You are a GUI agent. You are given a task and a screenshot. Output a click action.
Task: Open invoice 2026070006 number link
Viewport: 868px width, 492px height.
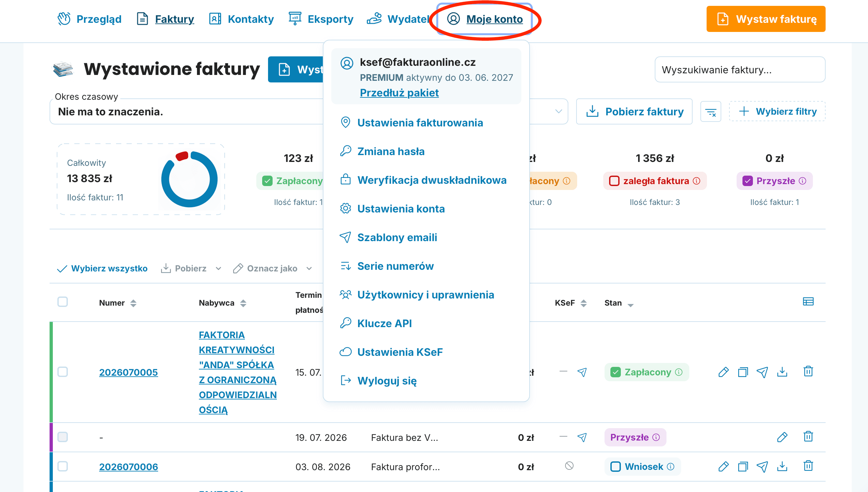coord(128,467)
